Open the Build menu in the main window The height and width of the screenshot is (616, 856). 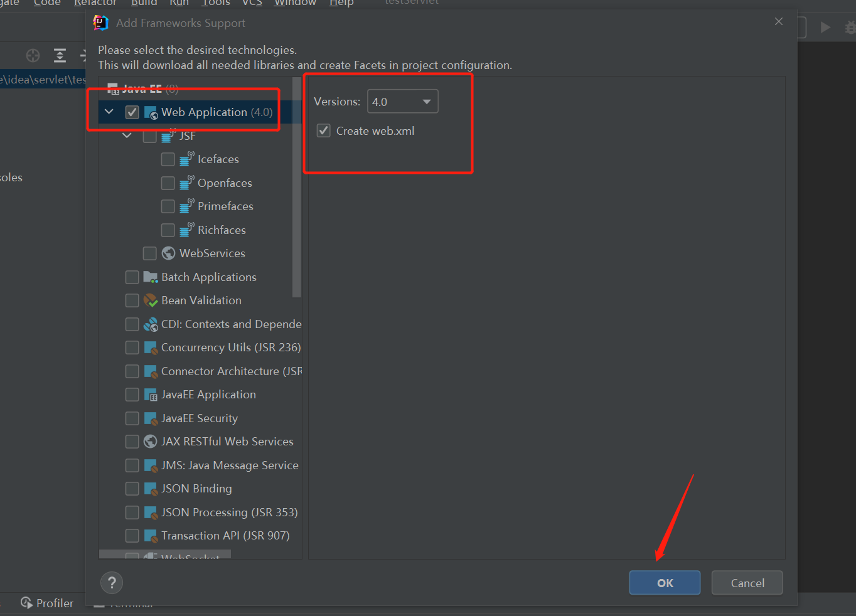144,3
